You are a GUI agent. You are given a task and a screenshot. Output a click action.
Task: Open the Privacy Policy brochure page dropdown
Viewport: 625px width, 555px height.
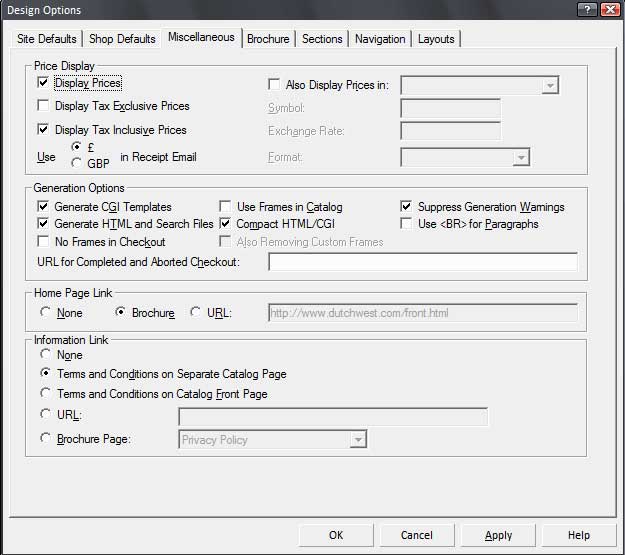point(358,440)
